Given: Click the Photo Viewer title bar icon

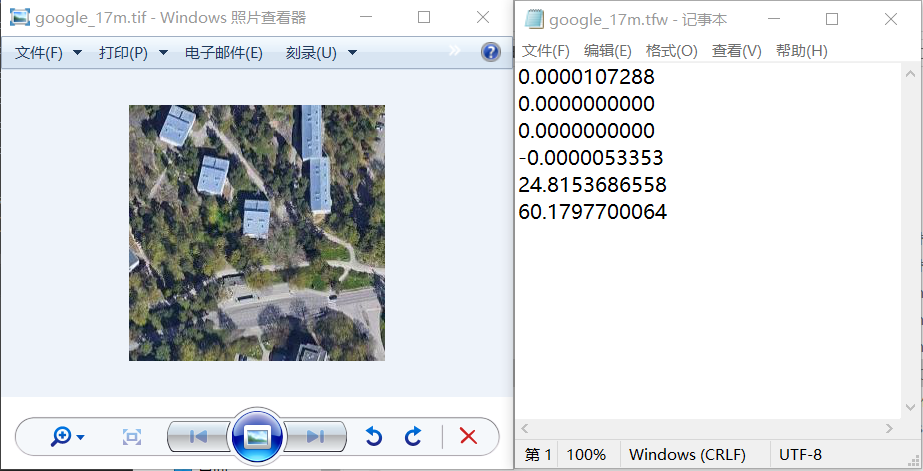Looking at the screenshot, I should point(19,17).
